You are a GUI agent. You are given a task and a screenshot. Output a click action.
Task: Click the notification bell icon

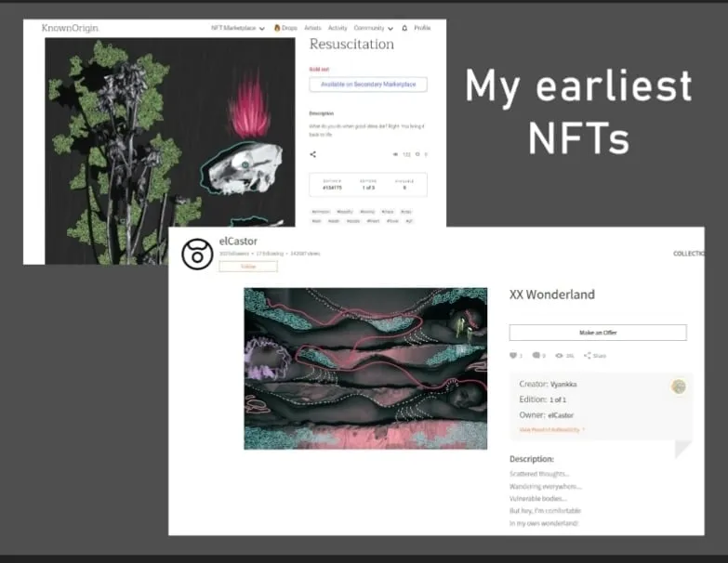click(404, 28)
